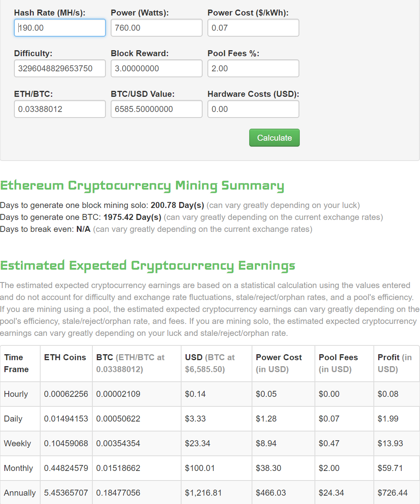Screen dimensions: 420x504
Task: Select the Power (Watts) input field
Action: tap(156, 28)
